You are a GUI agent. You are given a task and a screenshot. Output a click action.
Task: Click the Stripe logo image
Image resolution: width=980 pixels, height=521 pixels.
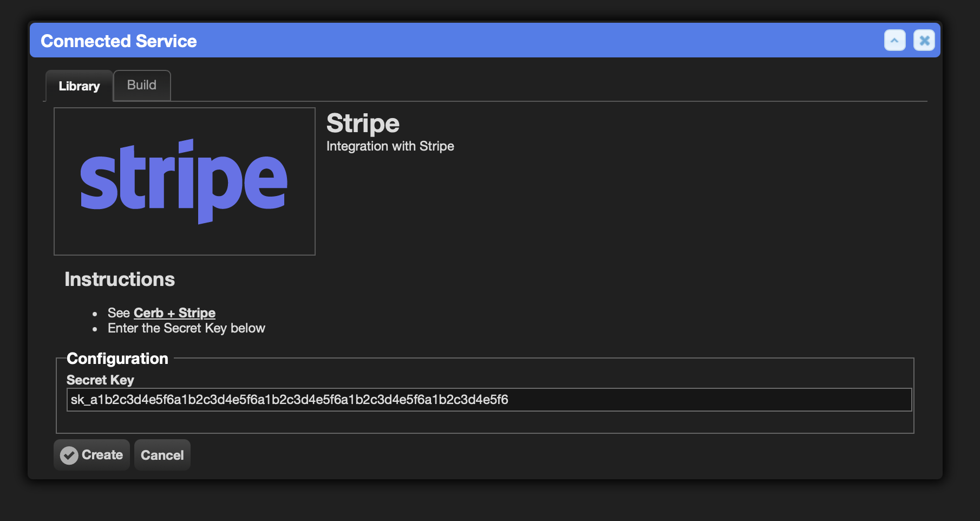click(185, 181)
